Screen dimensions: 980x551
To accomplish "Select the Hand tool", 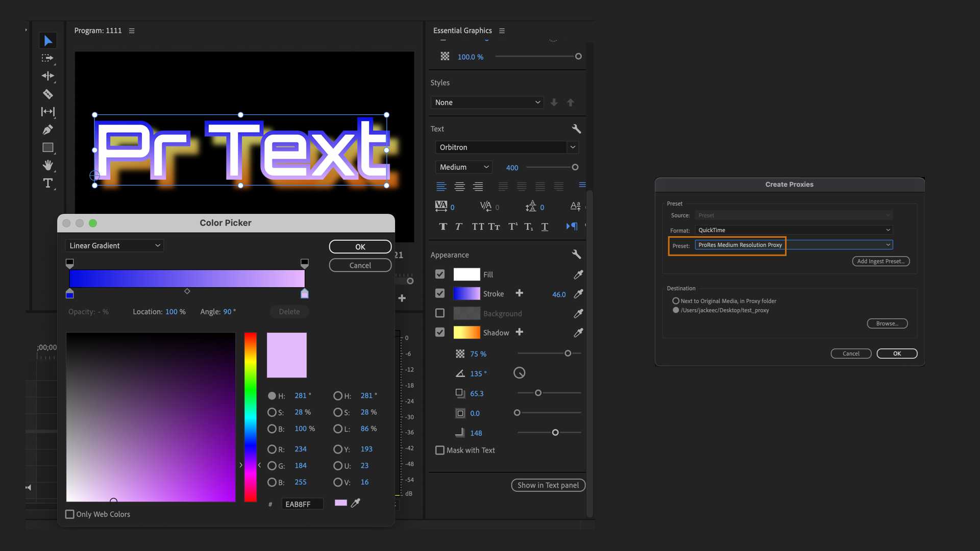I will point(47,165).
